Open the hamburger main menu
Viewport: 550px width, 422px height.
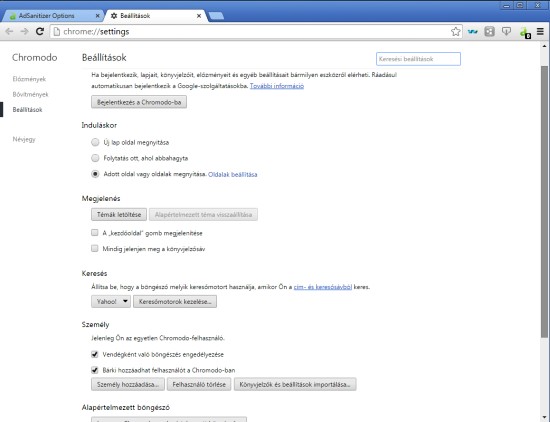pos(540,32)
